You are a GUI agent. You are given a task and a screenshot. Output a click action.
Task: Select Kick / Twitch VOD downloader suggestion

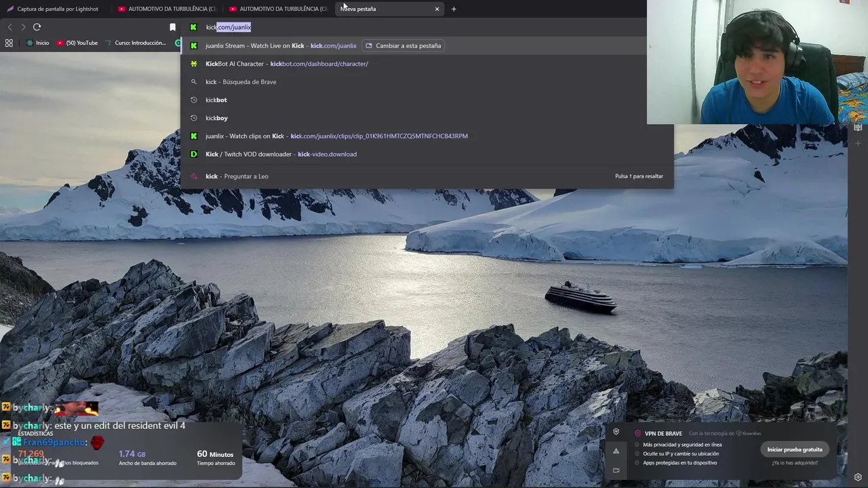click(x=427, y=154)
